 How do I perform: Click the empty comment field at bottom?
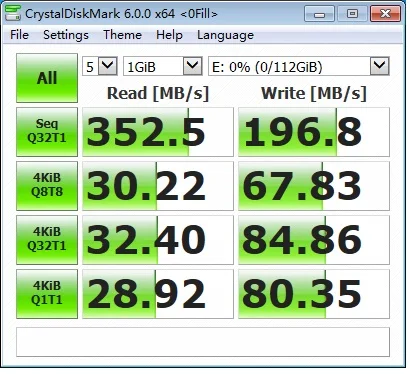pyautogui.click(x=203, y=342)
